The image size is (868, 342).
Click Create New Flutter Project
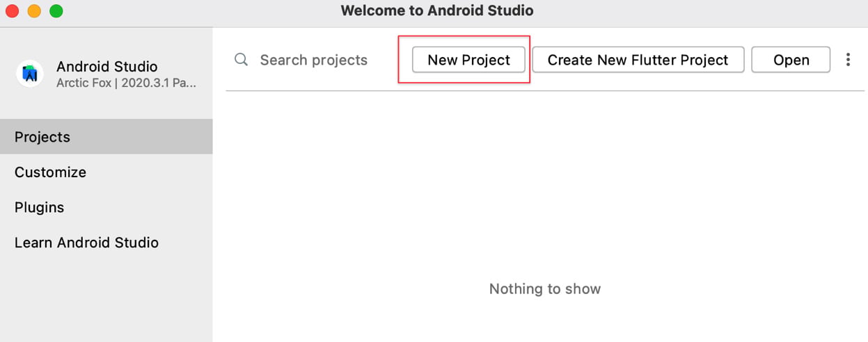click(x=638, y=60)
